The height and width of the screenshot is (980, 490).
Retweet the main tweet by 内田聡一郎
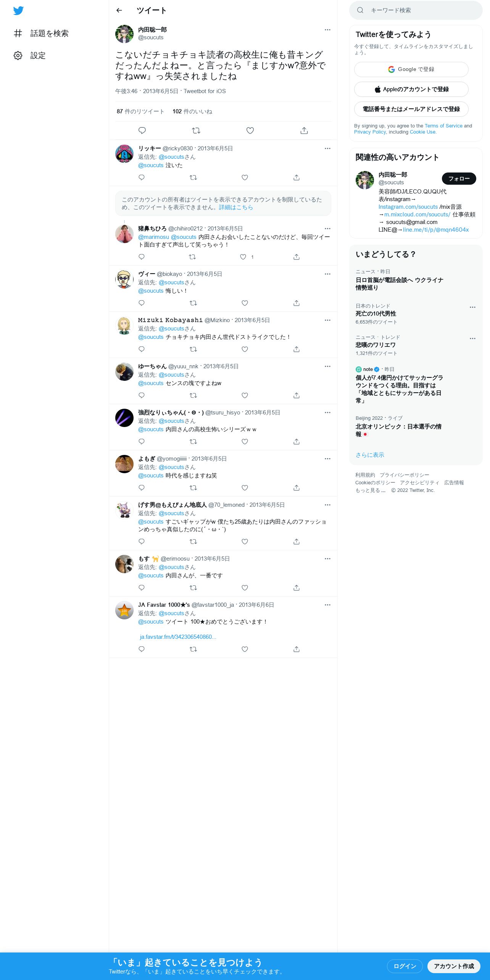(196, 131)
